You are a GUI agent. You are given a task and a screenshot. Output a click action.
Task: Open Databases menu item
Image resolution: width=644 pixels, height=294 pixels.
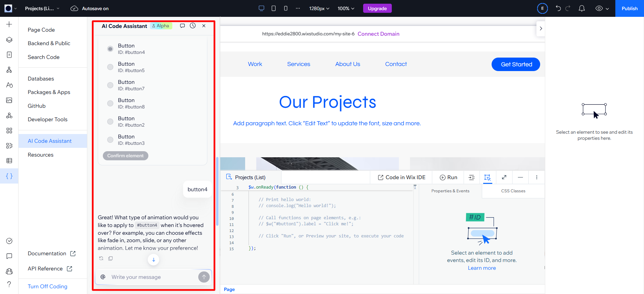pyautogui.click(x=41, y=78)
